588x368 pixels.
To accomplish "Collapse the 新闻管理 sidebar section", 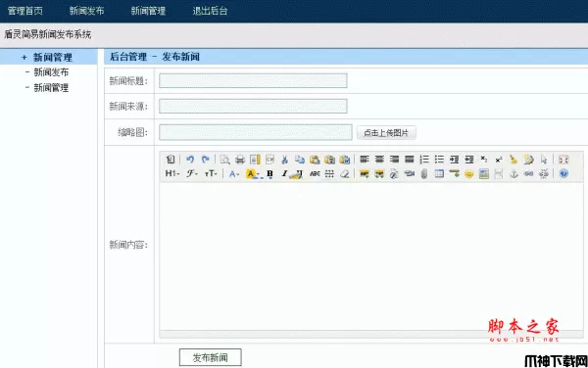I will [x=49, y=58].
